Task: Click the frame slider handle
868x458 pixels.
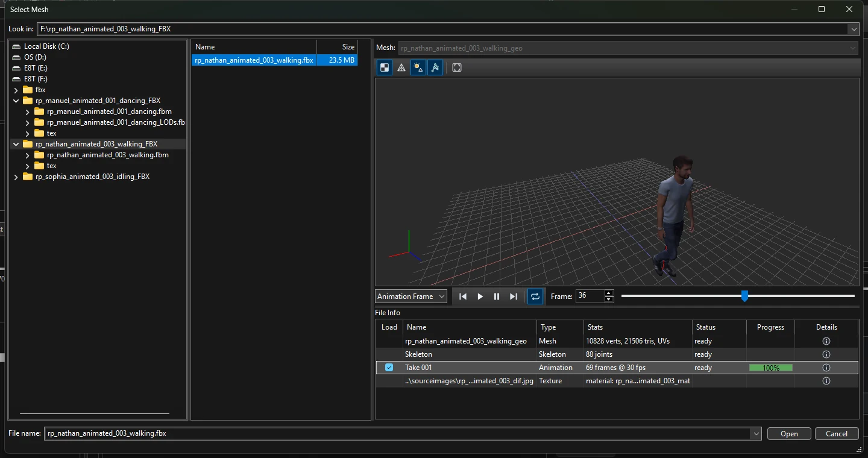Action: 744,296
